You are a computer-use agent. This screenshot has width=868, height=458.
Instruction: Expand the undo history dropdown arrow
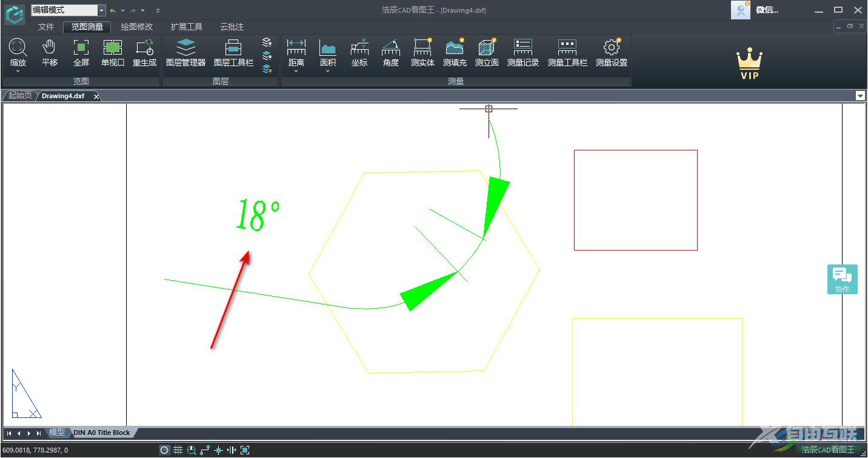point(122,10)
